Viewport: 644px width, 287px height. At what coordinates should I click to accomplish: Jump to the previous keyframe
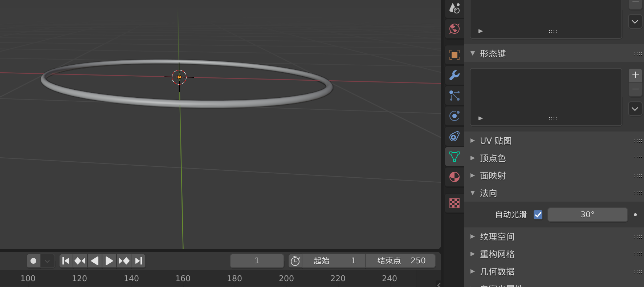tap(80, 261)
